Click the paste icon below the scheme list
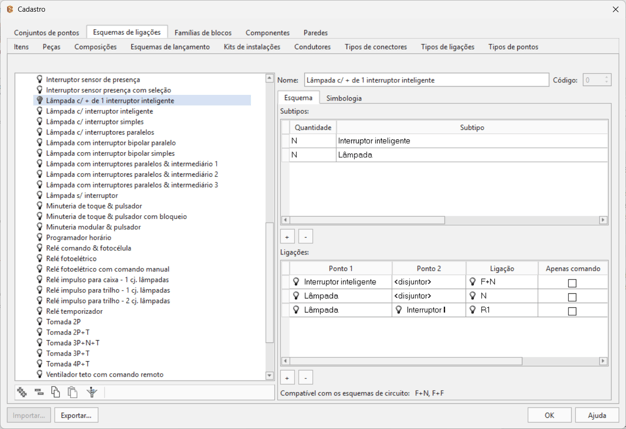 click(x=73, y=393)
